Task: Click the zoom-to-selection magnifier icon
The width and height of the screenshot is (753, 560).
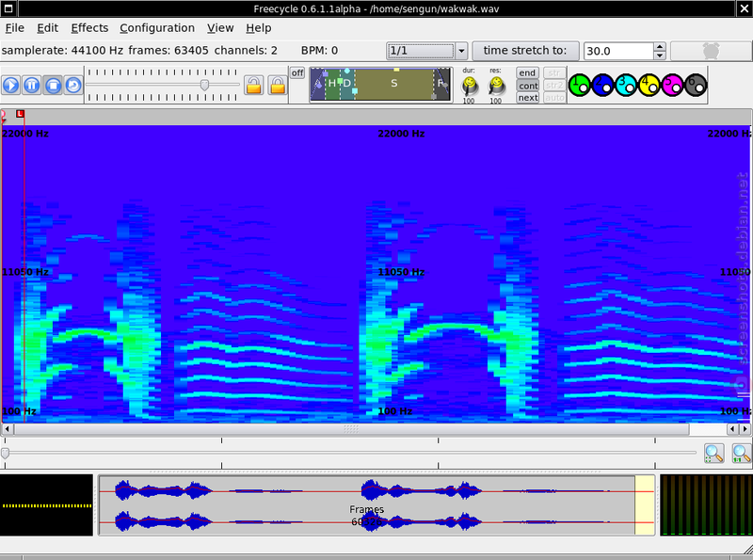Action: pyautogui.click(x=713, y=454)
